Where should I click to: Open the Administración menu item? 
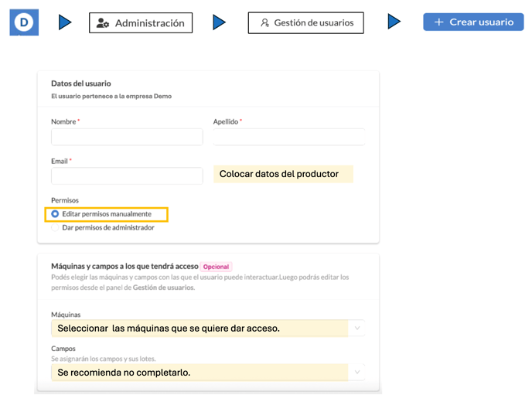(141, 23)
